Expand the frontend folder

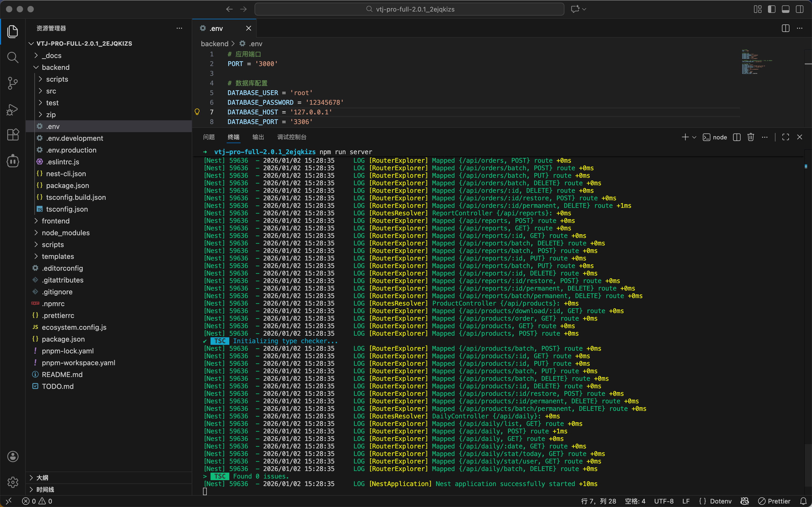tap(56, 221)
